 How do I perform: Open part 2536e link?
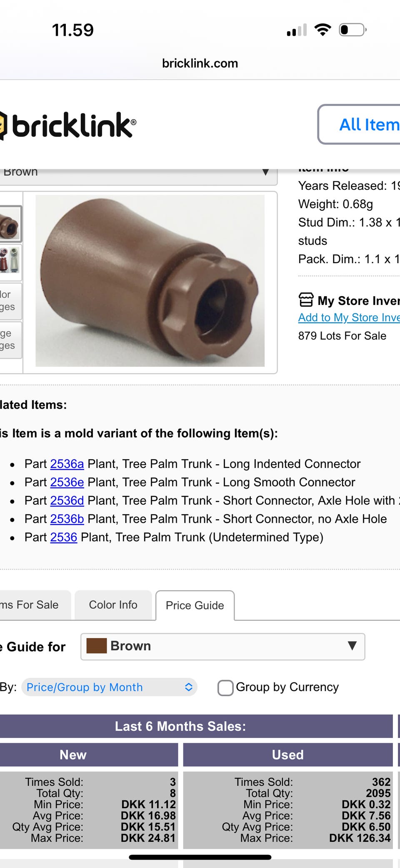pyautogui.click(x=67, y=482)
